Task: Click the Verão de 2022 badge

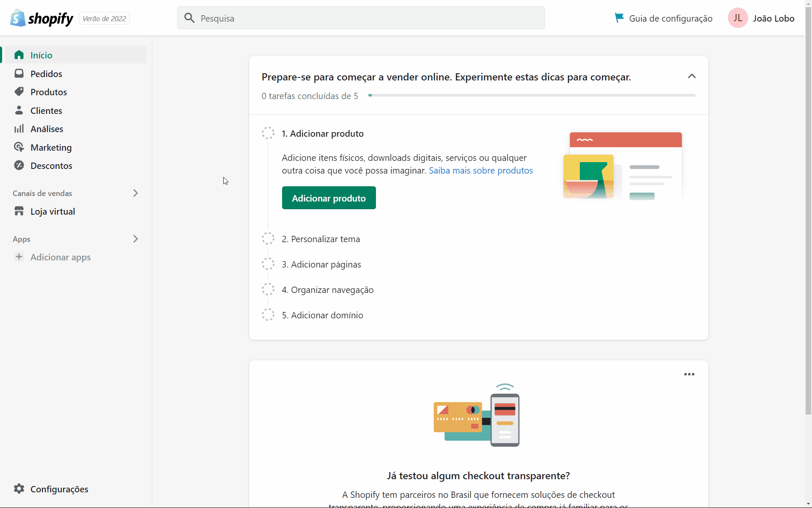Action: 104,19
